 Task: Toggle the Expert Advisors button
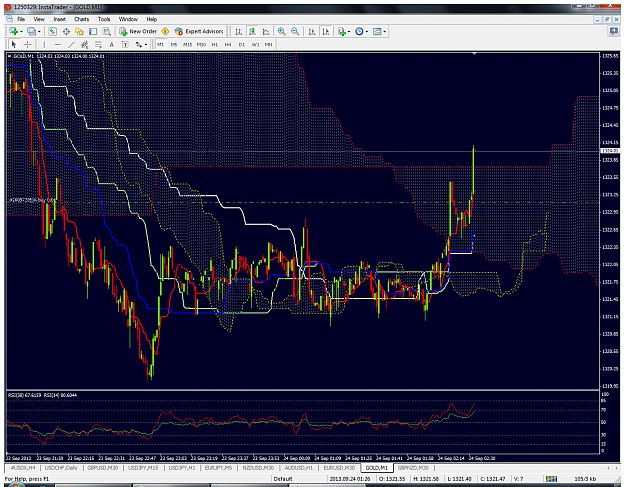click(x=199, y=31)
